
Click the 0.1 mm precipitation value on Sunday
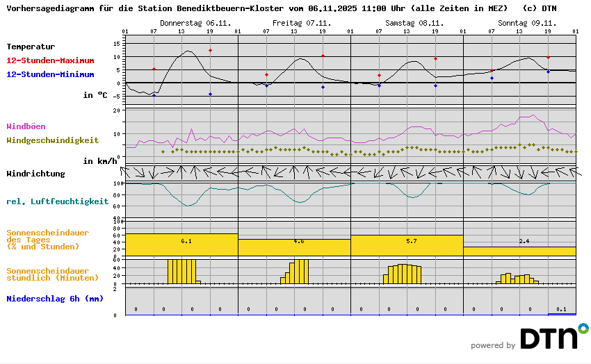point(562,309)
